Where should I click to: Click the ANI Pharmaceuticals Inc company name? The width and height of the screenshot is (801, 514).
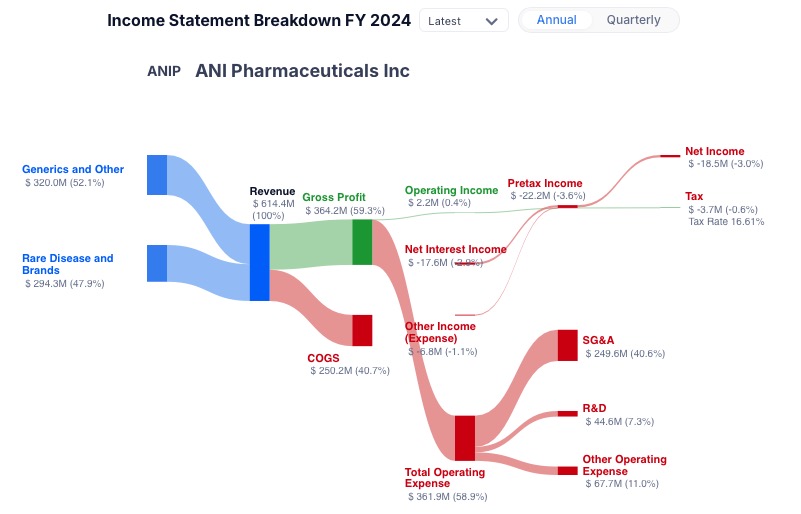pyautogui.click(x=302, y=71)
